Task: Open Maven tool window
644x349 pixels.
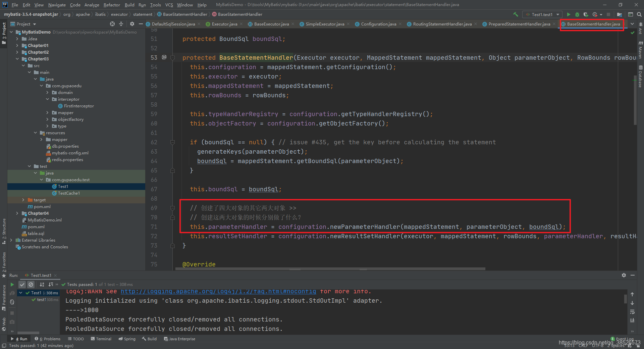Action: click(x=640, y=50)
